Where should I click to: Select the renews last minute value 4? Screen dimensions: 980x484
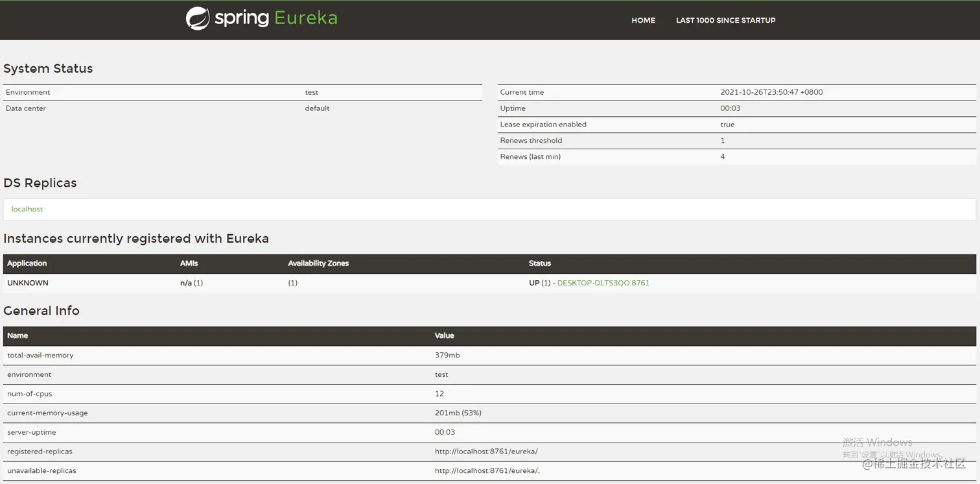pos(723,157)
